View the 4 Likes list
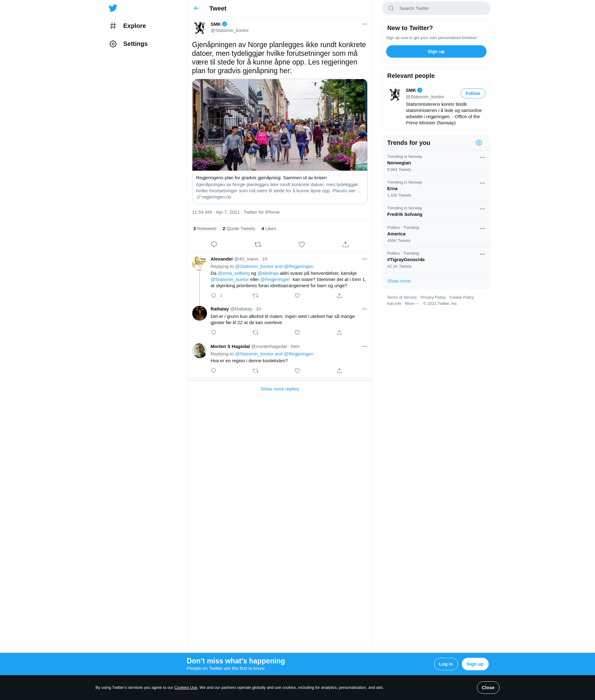 click(x=268, y=229)
